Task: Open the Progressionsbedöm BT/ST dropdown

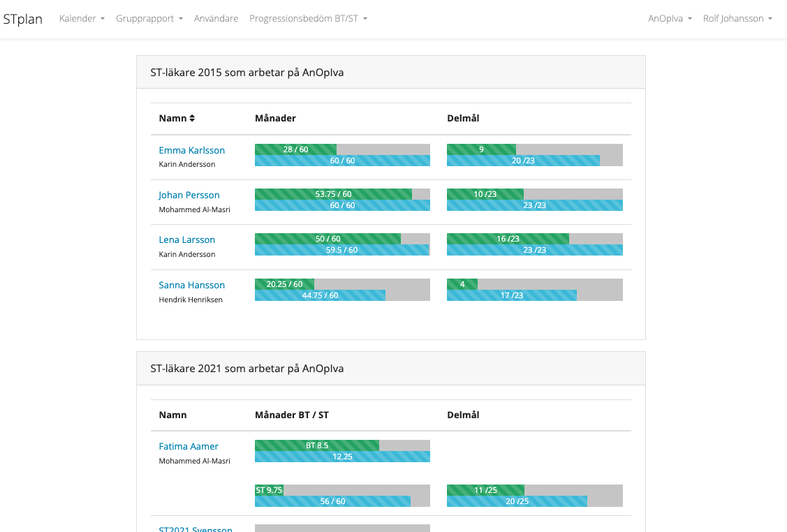Action: click(308, 18)
